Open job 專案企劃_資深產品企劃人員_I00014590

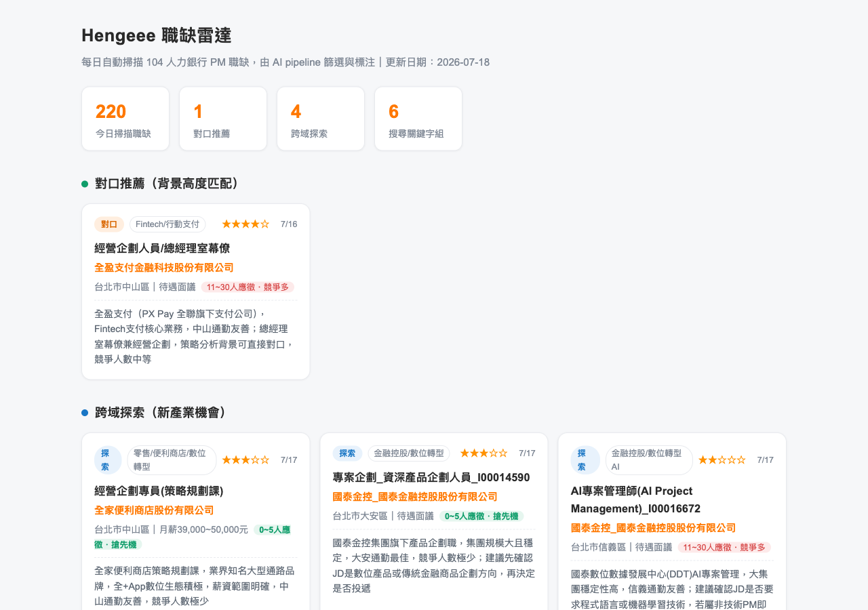click(x=431, y=477)
